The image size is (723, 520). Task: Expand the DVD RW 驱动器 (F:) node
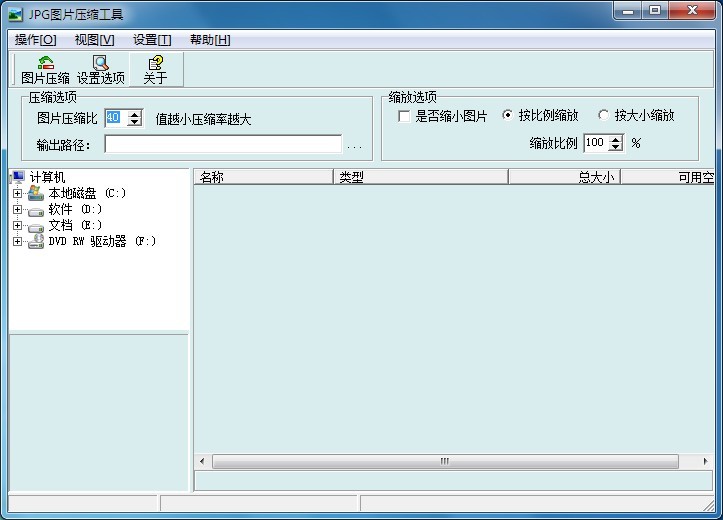(x=17, y=241)
